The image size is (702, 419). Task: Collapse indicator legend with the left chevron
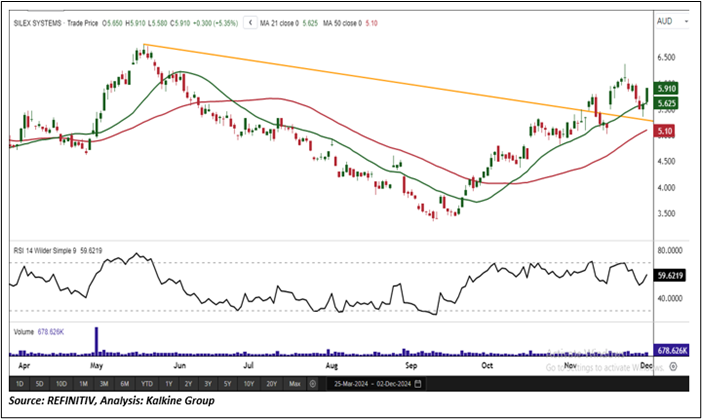250,22
